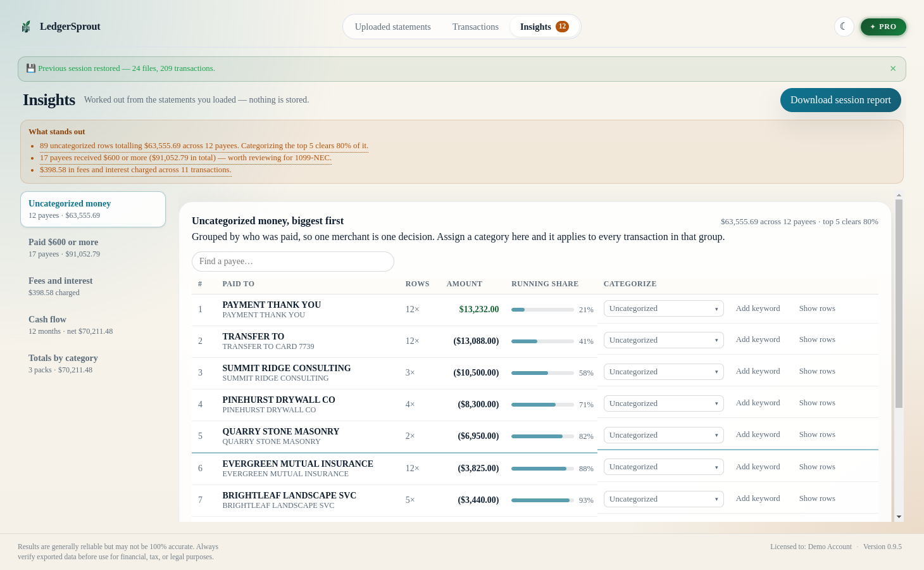Click the ($13,088.00) amount cell
Viewport: 924px width, 570px height.
click(x=476, y=341)
